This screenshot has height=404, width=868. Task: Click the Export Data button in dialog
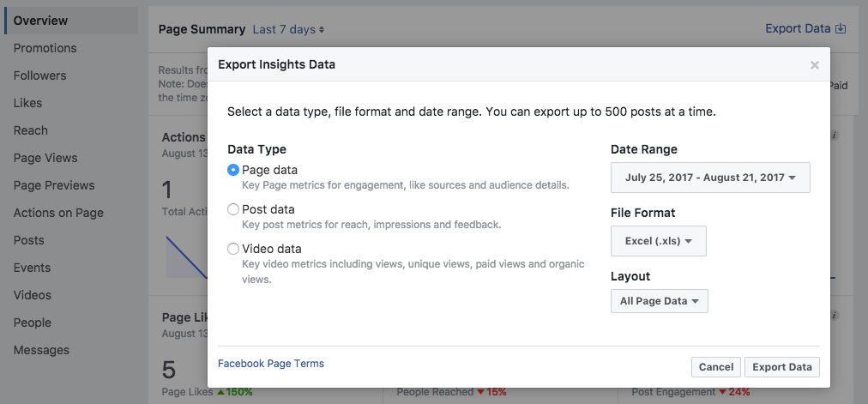pyautogui.click(x=781, y=367)
